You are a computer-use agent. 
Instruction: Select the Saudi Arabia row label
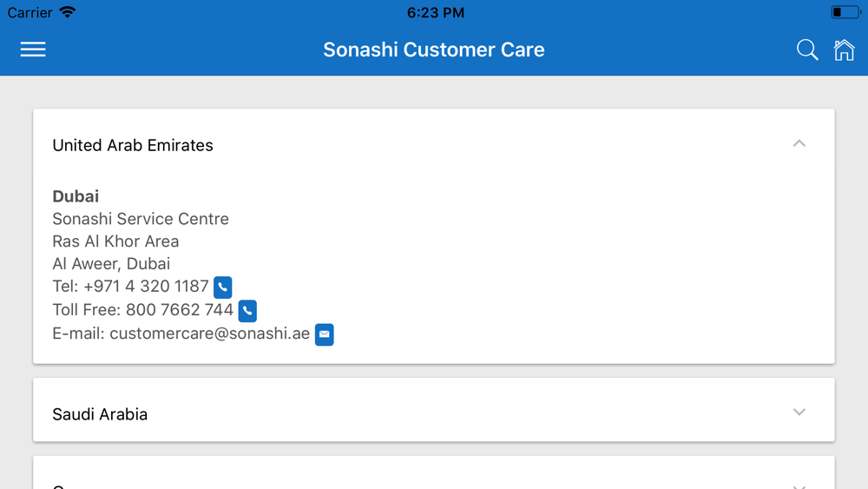tap(100, 414)
